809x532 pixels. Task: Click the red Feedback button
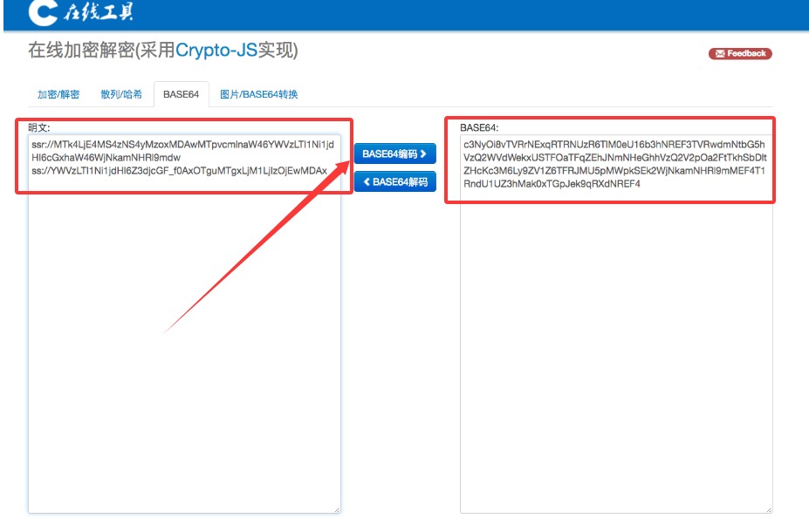[x=740, y=53]
